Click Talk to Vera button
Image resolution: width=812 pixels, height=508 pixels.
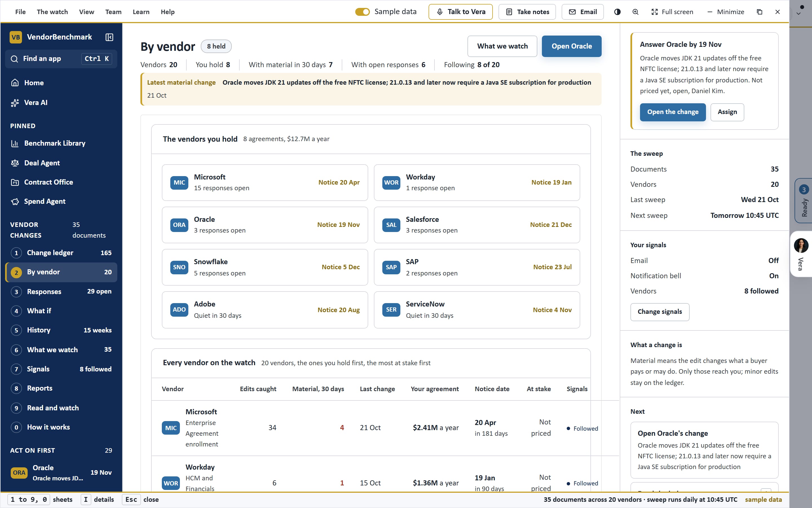coord(461,12)
